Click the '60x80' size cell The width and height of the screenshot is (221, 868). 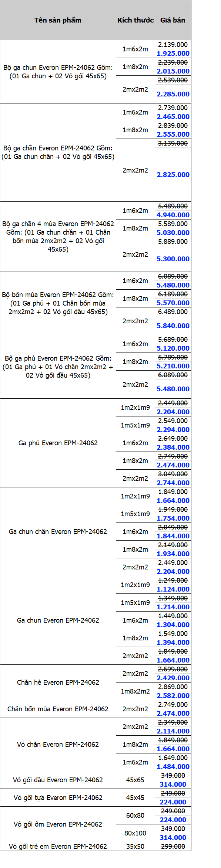[x=135, y=815]
